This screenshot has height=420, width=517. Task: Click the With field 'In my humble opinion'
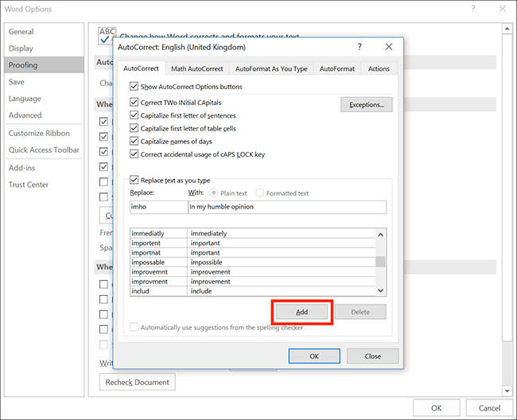(287, 207)
